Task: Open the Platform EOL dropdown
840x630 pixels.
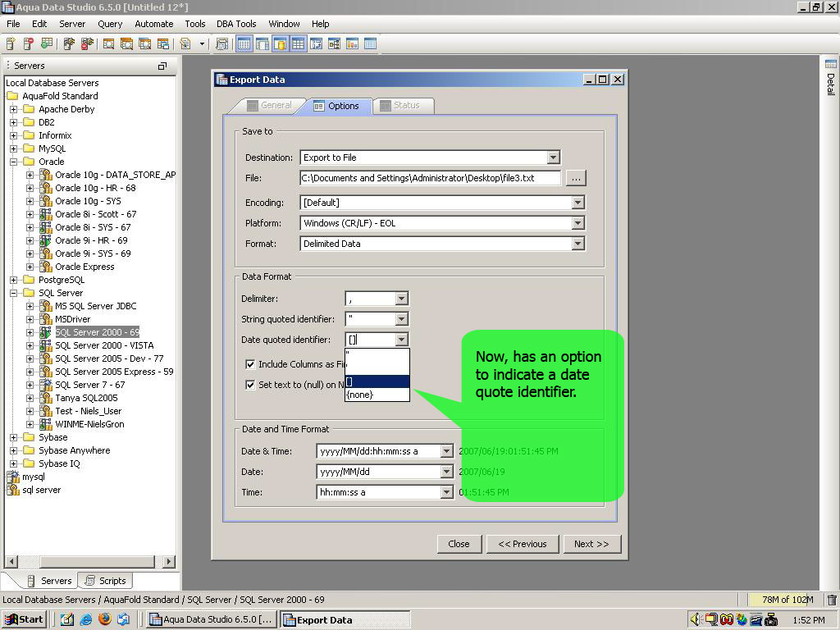Action: pyautogui.click(x=577, y=223)
